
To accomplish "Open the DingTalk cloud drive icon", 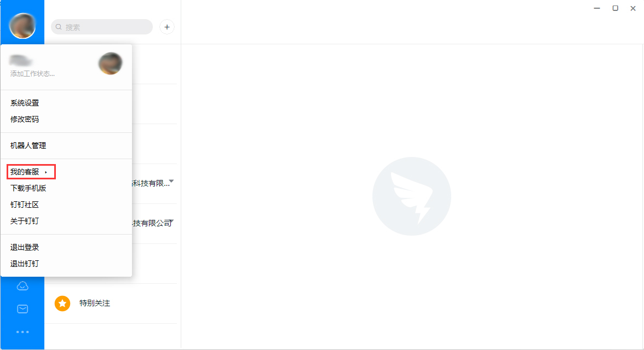I will tap(22, 285).
